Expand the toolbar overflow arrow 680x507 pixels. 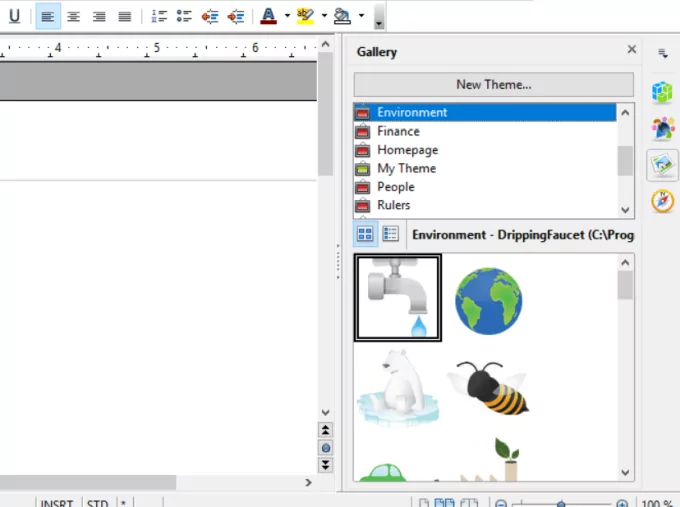[x=379, y=17]
